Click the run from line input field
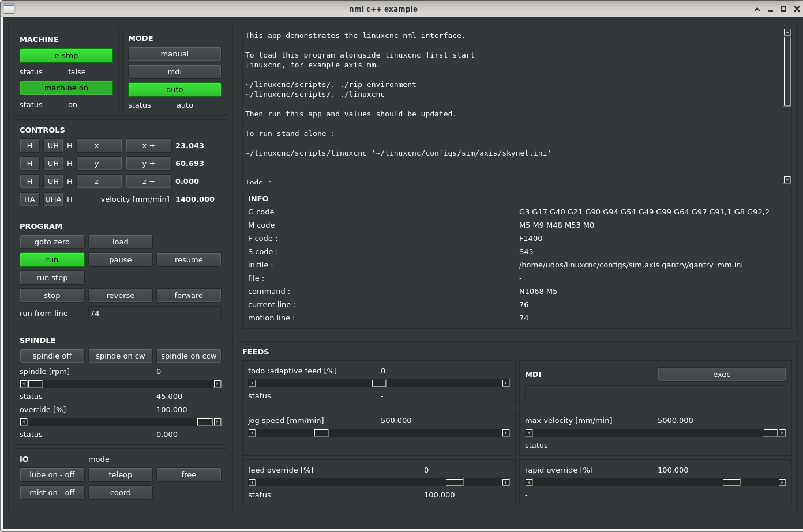 tap(154, 313)
